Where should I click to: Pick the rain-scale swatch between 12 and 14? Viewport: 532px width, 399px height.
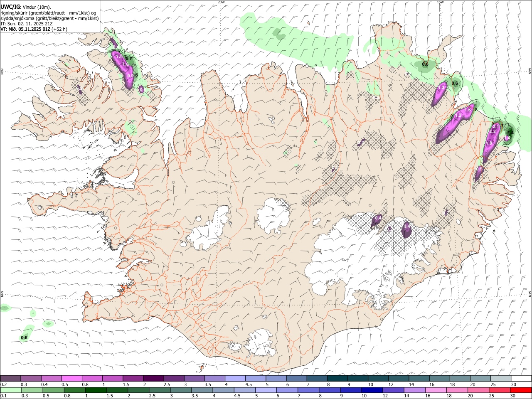coord(393,390)
